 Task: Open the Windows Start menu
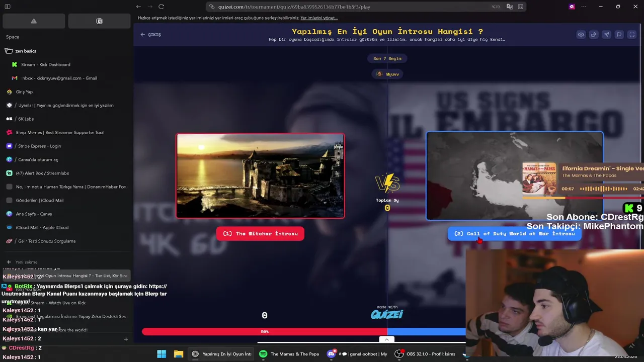pos(162,354)
